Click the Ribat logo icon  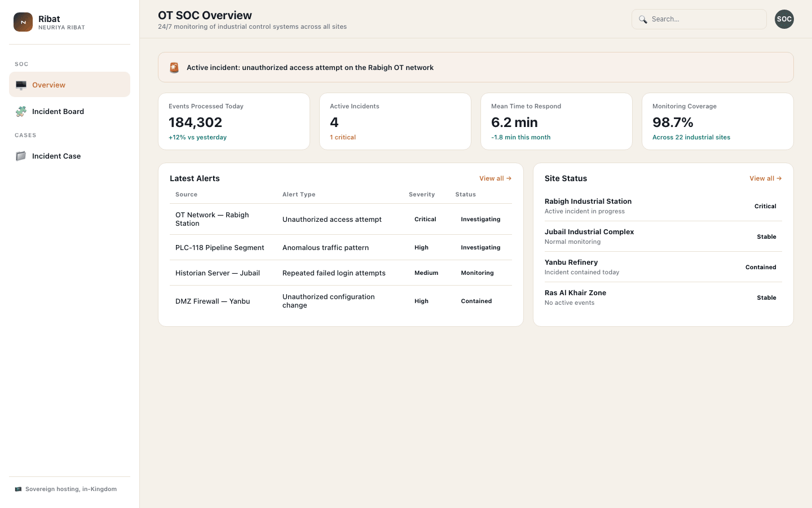(x=23, y=22)
